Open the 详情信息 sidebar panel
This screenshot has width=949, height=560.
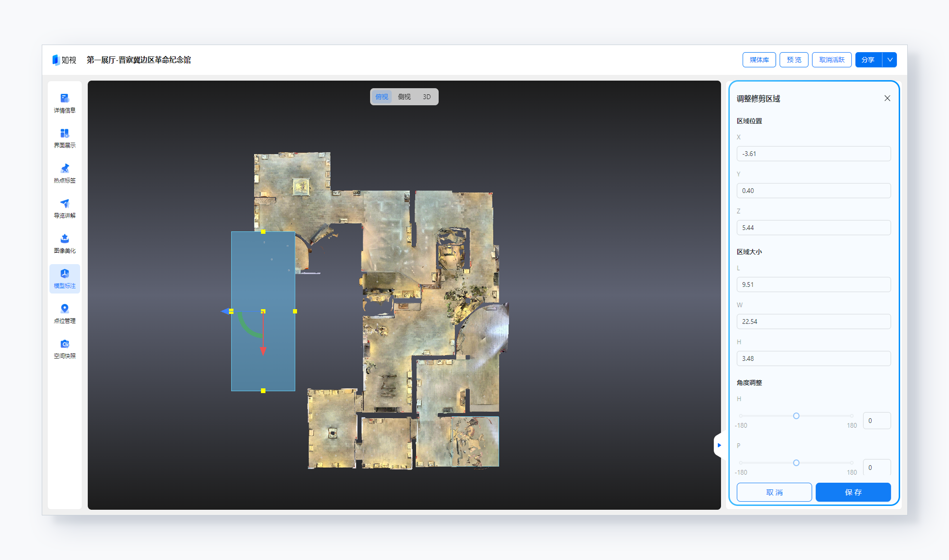coord(65,103)
